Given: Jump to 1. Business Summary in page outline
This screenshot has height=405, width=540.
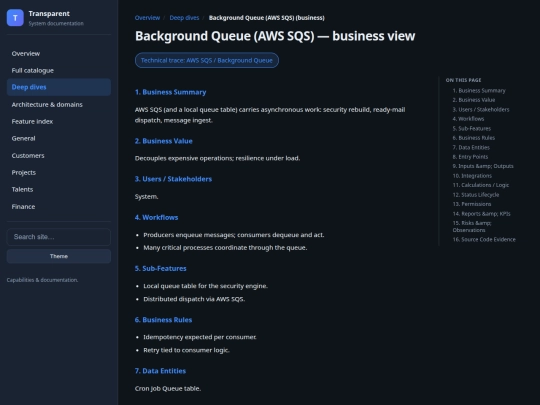Looking at the screenshot, I should [479, 91].
